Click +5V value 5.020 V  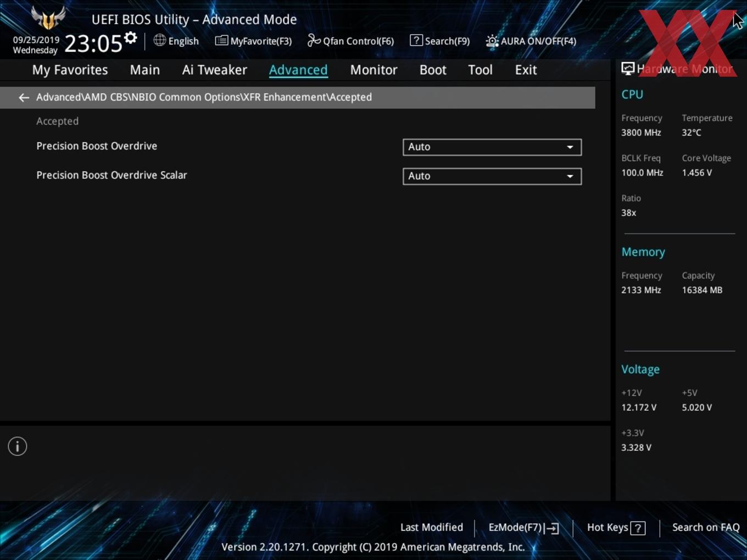pos(696,407)
